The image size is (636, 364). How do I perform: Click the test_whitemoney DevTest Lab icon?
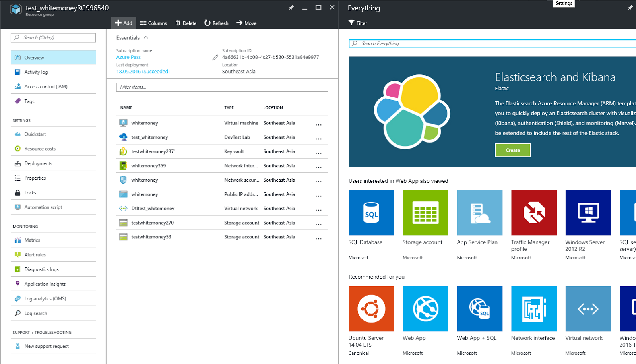(x=123, y=137)
